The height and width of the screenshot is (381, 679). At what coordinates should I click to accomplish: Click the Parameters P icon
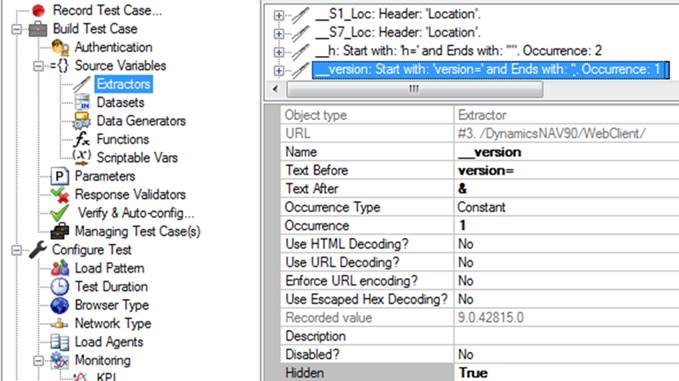[x=60, y=176]
